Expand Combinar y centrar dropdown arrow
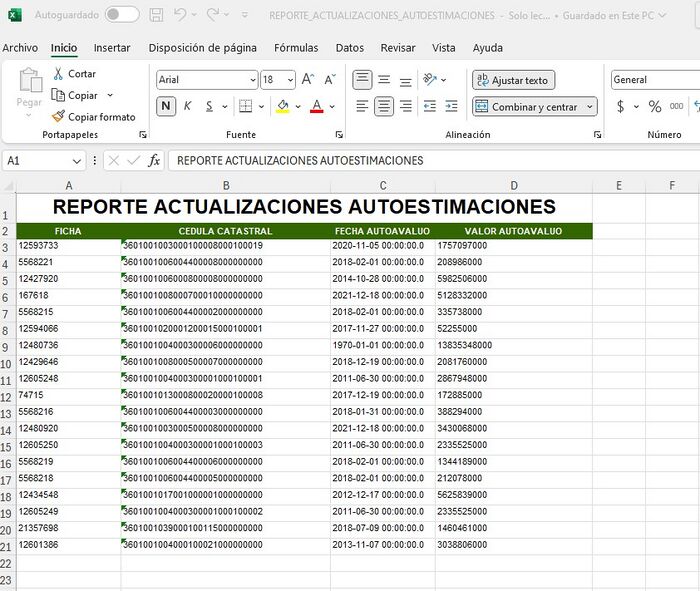700x591 pixels. coord(590,107)
